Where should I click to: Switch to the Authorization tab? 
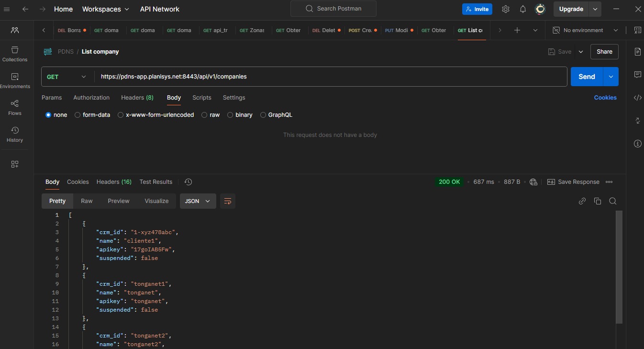(91, 98)
